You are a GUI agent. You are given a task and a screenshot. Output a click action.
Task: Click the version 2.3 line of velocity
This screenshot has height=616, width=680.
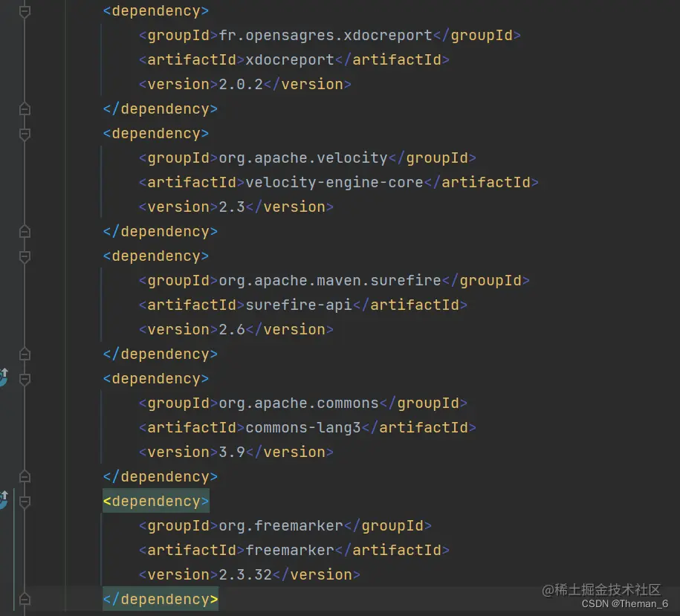[x=236, y=207]
